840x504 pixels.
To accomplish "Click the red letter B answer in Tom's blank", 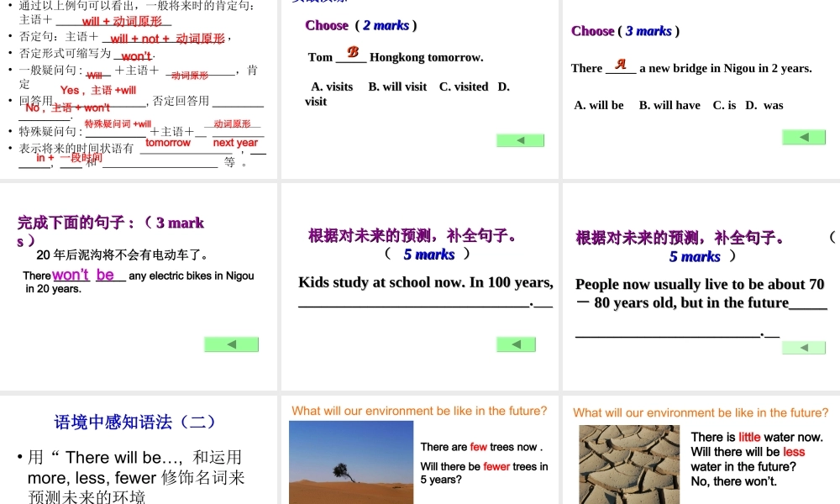I will click(353, 52).
